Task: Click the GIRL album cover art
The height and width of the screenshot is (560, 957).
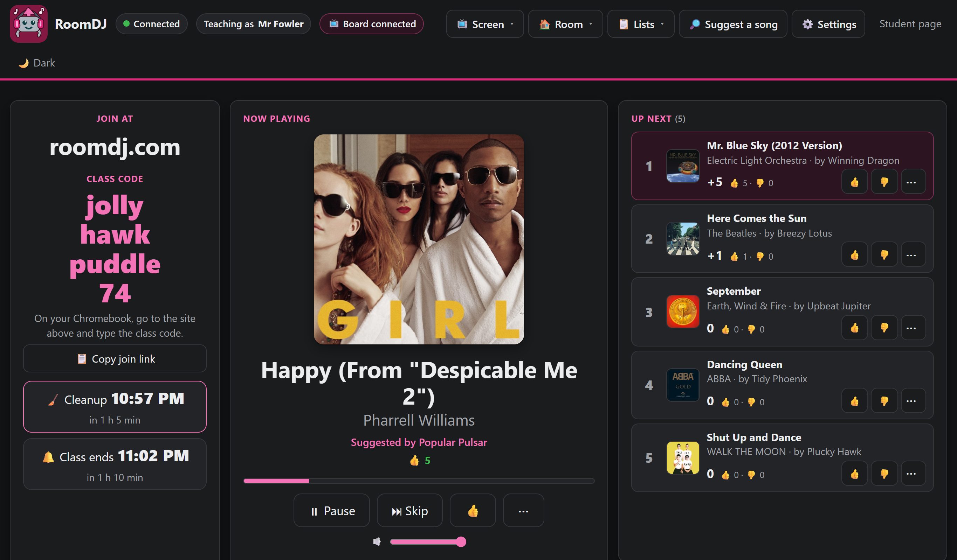Action: 419,239
